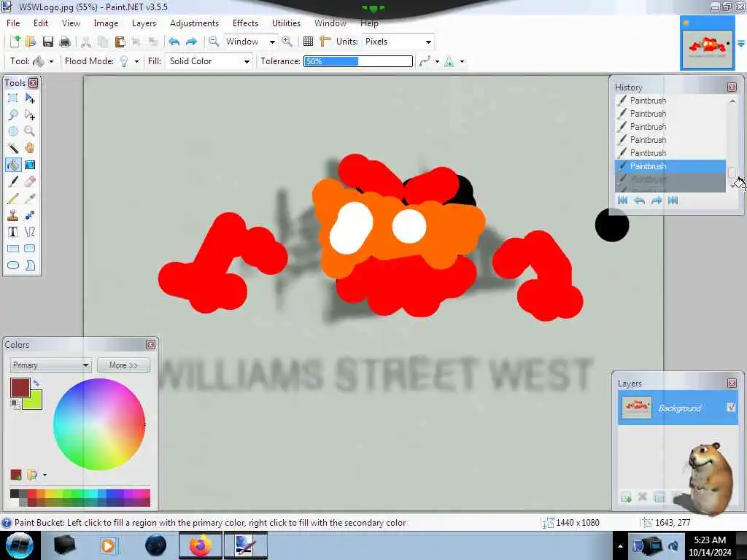Screen dimensions: 747x560
Task: Swap primary and secondary colors arrow
Action: pyautogui.click(x=36, y=382)
